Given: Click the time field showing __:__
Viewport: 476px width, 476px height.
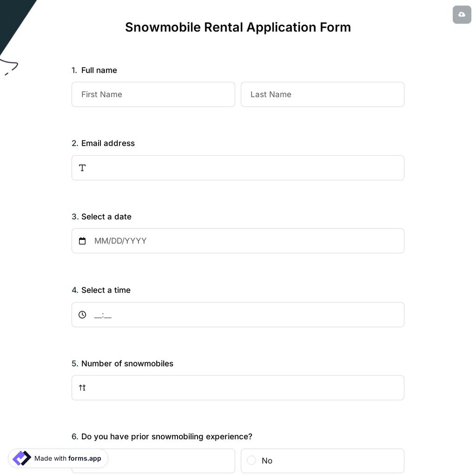Looking at the screenshot, I should click(x=103, y=315).
